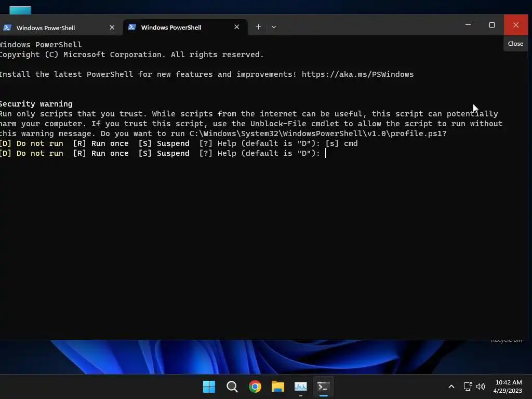Click the PowerShell icon on second tab
The height and width of the screenshot is (399, 532).
[132, 27]
